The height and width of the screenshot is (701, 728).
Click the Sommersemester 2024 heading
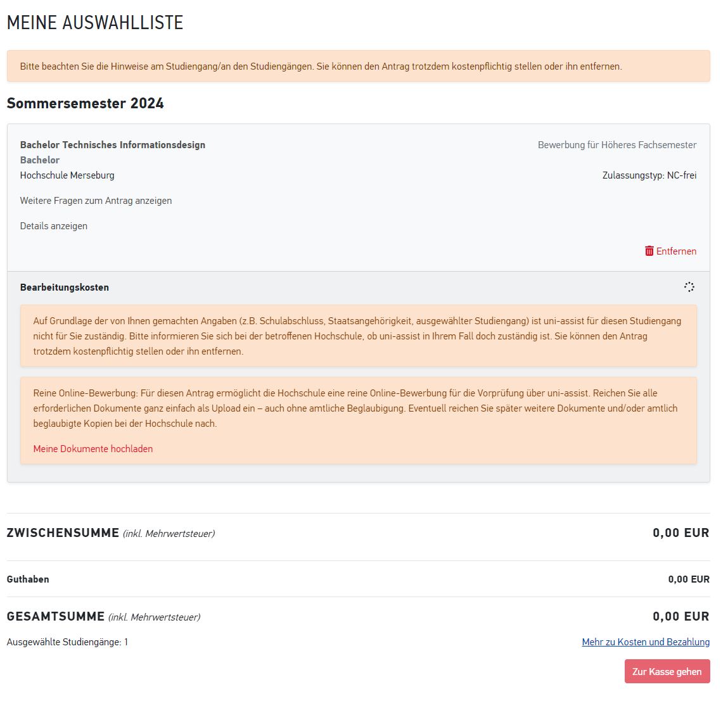86,104
